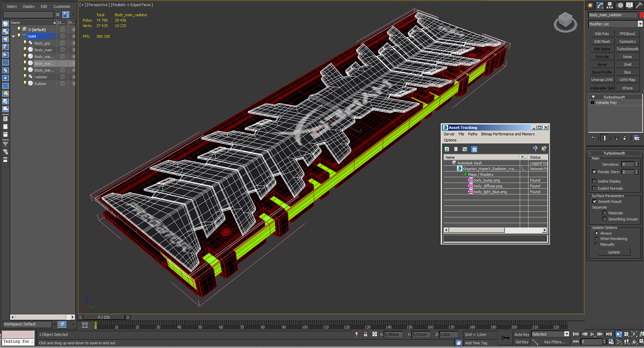Open the Modify command panel tab
Image resolution: width=644 pixels, height=348 pixels.
click(600, 5)
